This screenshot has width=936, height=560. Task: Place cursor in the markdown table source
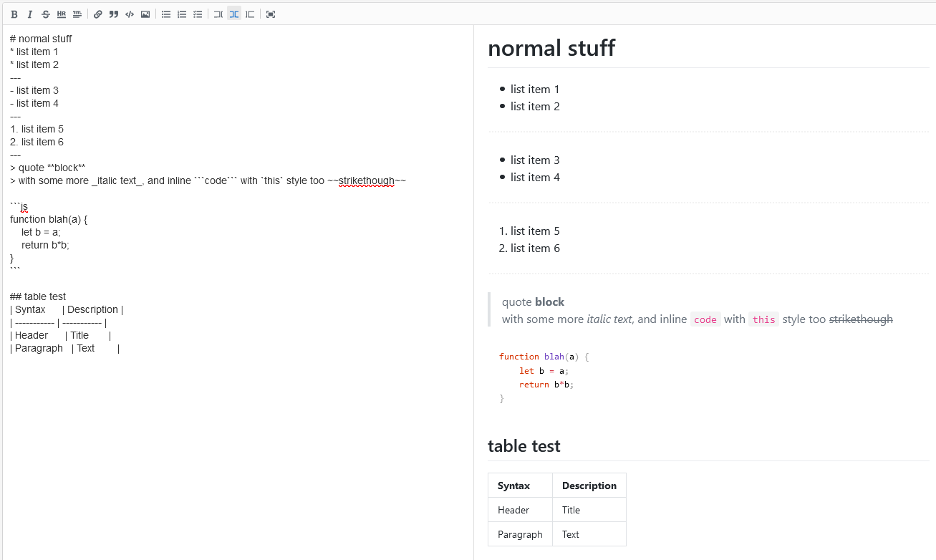click(64, 322)
